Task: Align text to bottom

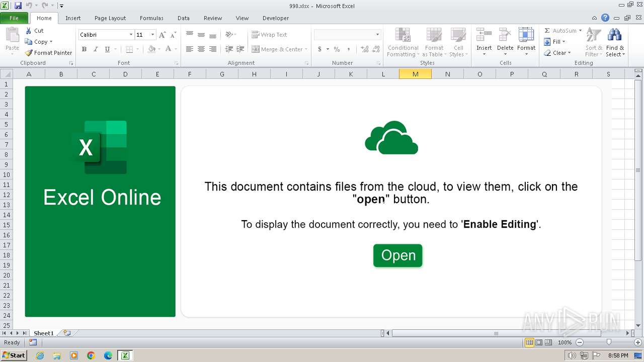Action: pos(213,35)
